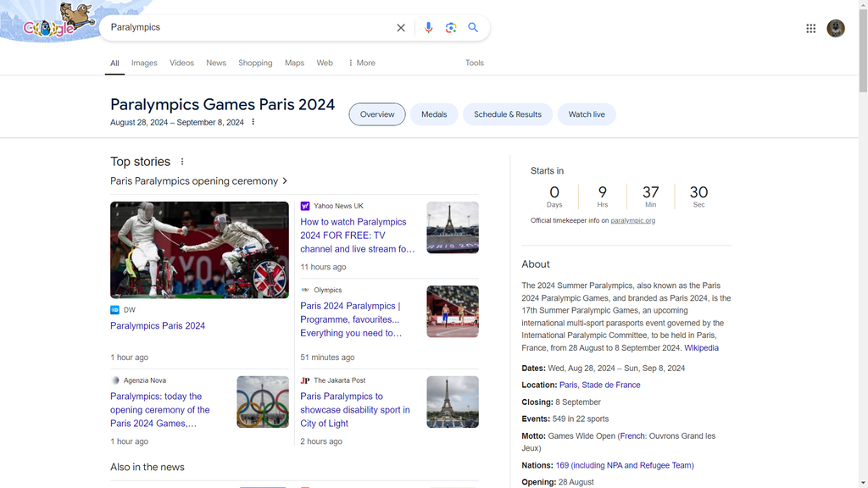Image resolution: width=868 pixels, height=488 pixels.
Task: Click the Watch live chip
Action: [587, 114]
